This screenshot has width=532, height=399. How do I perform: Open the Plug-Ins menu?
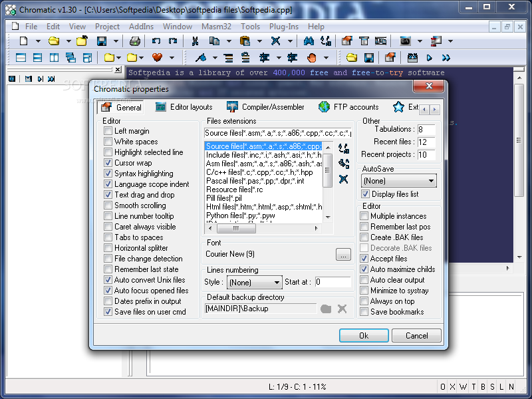coord(284,27)
